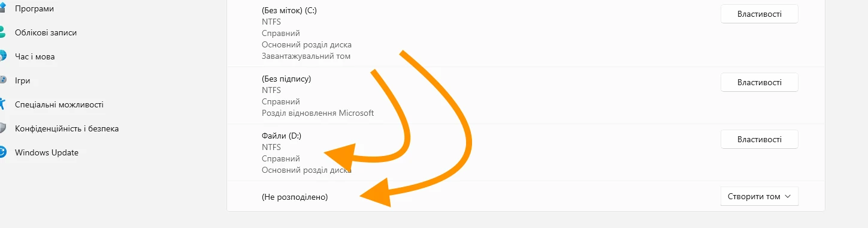Select the Конфіденційність і безпека label
868x228 pixels.
(x=66, y=128)
